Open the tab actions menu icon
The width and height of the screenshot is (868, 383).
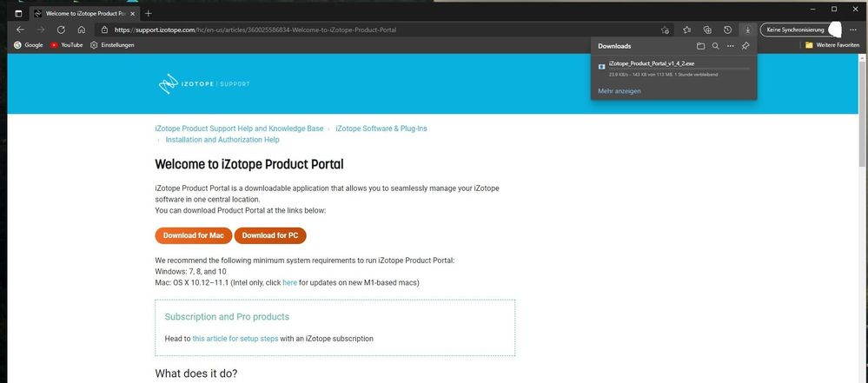click(18, 13)
